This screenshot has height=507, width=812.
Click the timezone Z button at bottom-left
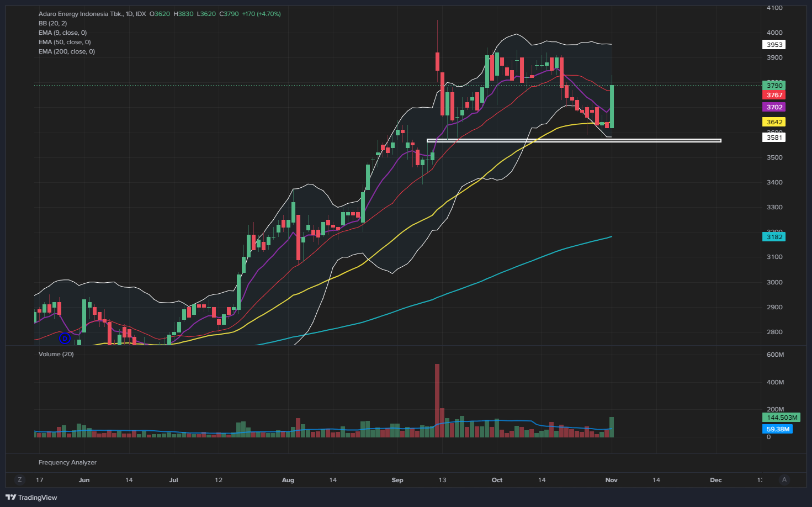(20, 480)
